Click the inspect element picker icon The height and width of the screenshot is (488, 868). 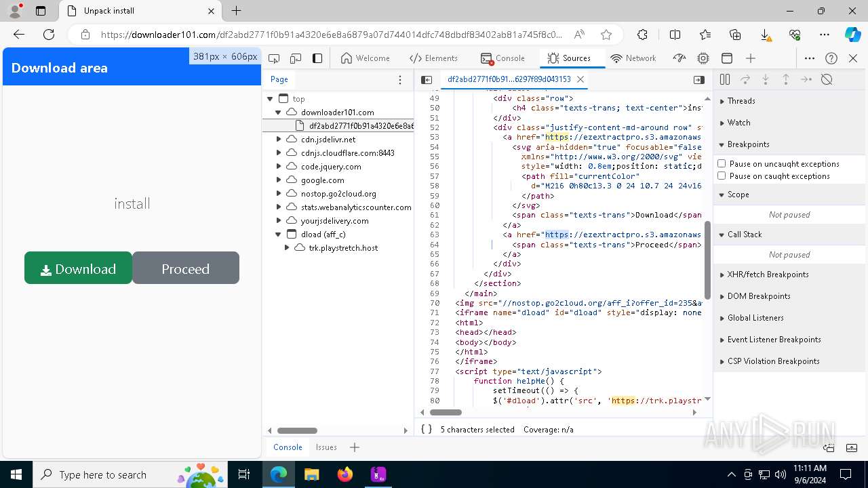pyautogui.click(x=274, y=58)
